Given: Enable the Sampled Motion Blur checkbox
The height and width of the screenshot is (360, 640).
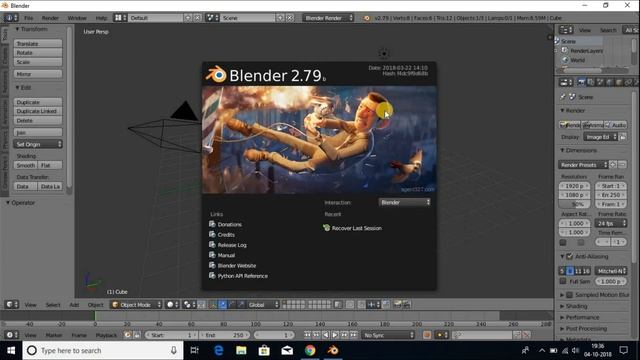Looking at the screenshot, I should 569,295.
